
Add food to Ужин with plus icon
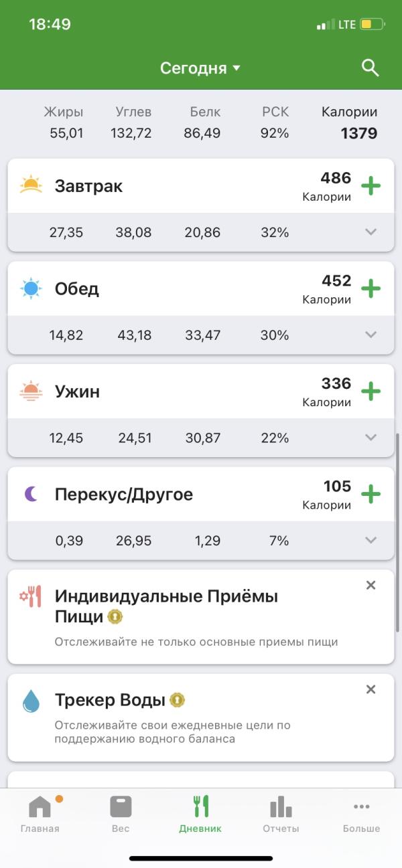click(x=371, y=392)
